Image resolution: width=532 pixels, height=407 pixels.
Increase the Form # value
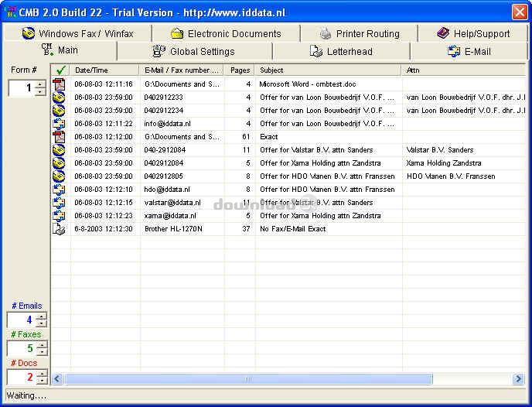40,84
